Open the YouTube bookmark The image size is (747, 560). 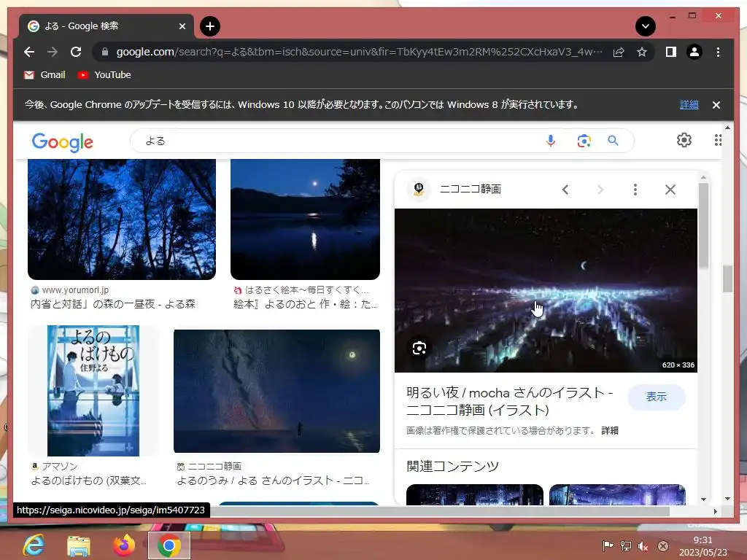[104, 75]
